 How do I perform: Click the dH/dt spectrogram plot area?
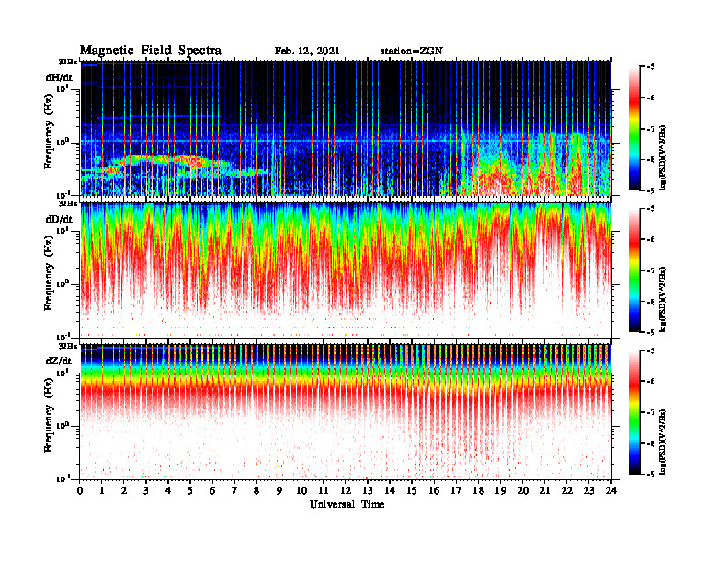[346, 128]
